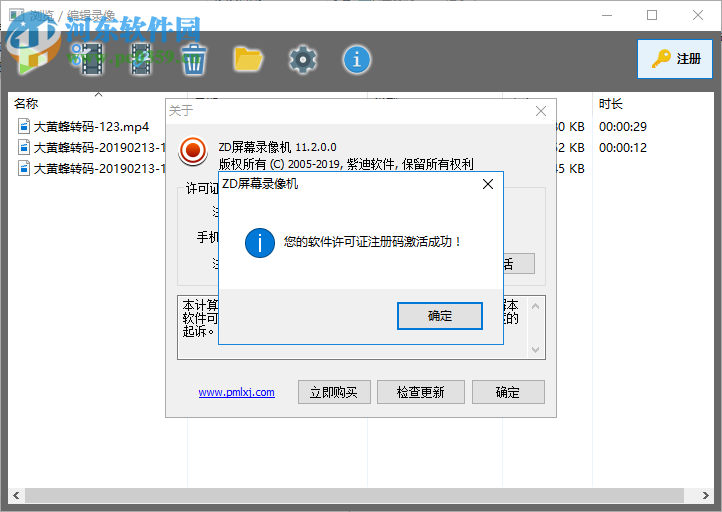The image size is (722, 512).
Task: Click the 立即购买 button
Action: coord(334,392)
